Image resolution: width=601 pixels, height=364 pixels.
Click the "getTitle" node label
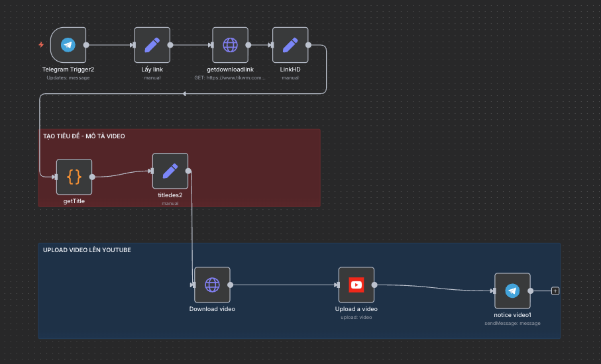coord(74,201)
